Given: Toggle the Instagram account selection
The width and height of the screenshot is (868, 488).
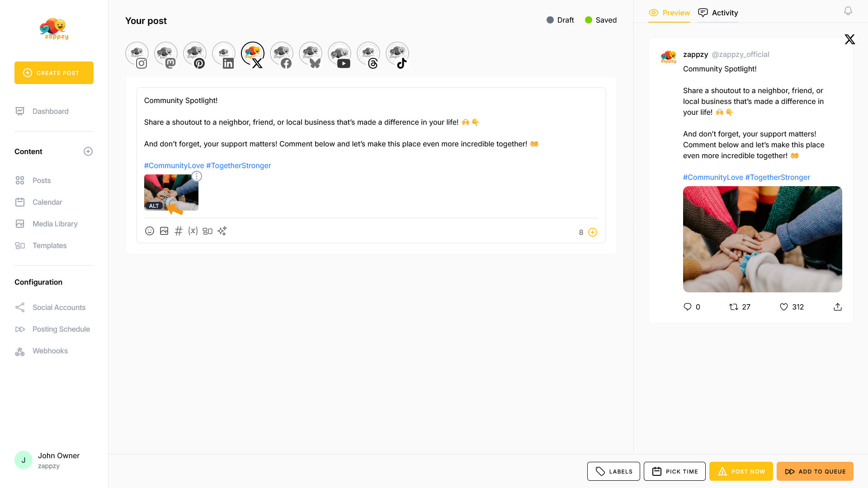Looking at the screenshot, I should point(137,55).
